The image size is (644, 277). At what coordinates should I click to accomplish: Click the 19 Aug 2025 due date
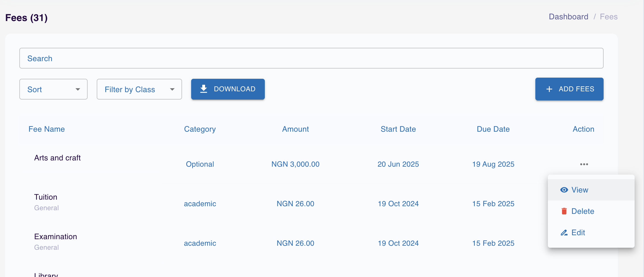(493, 164)
